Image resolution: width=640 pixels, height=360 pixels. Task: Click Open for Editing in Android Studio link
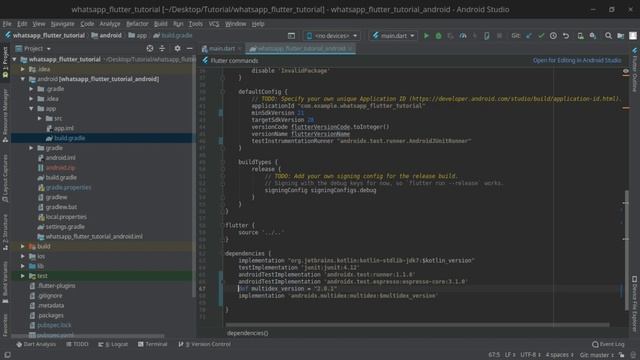click(577, 60)
